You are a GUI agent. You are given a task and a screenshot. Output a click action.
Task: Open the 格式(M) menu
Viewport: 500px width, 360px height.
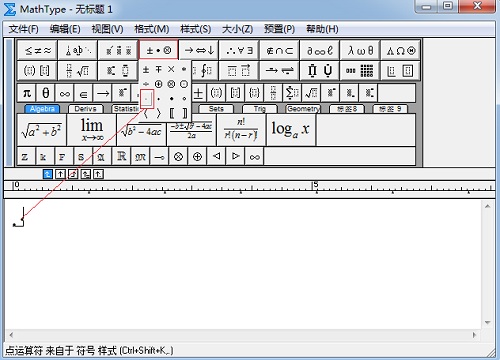(x=152, y=29)
